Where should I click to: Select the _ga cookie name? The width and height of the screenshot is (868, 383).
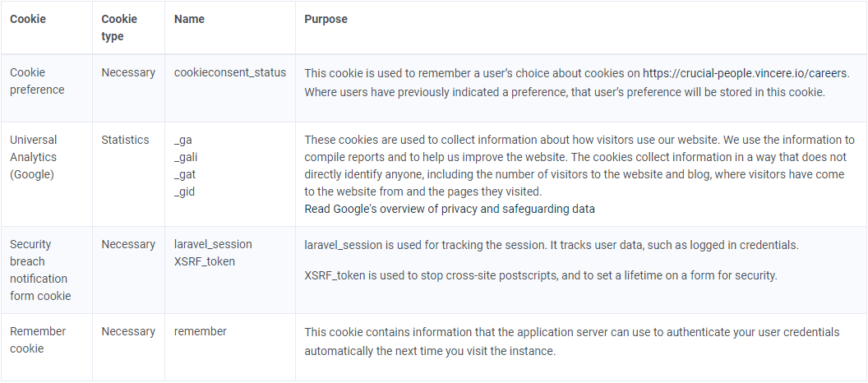(x=183, y=140)
